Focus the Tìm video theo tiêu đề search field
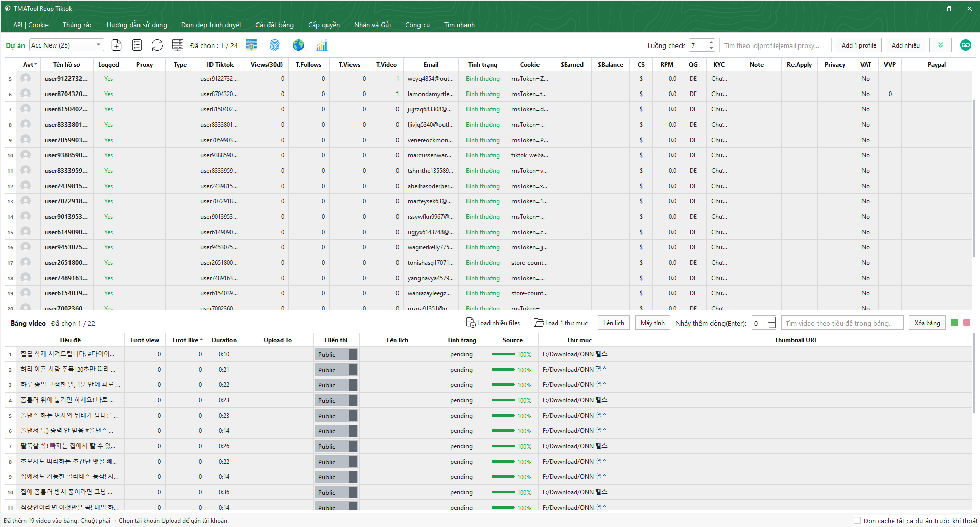This screenshot has width=980, height=527. click(x=842, y=323)
